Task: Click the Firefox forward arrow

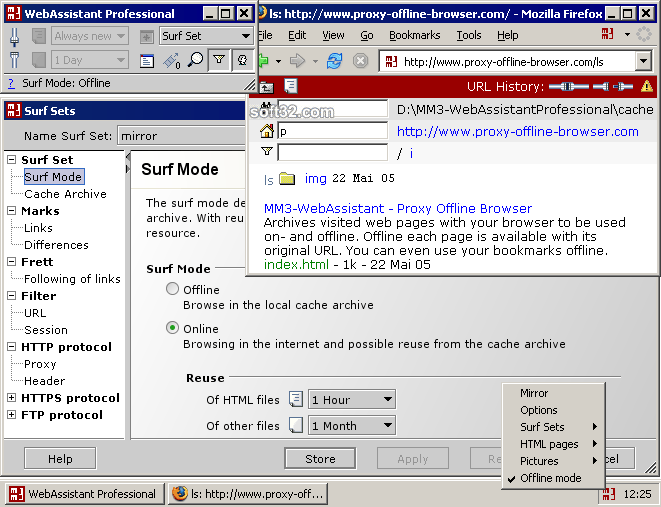Action: [x=298, y=61]
